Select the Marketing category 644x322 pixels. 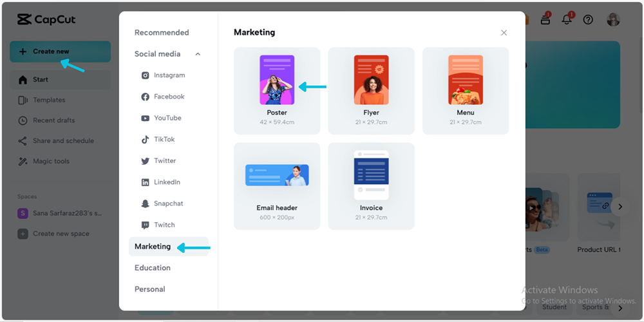click(x=168, y=247)
